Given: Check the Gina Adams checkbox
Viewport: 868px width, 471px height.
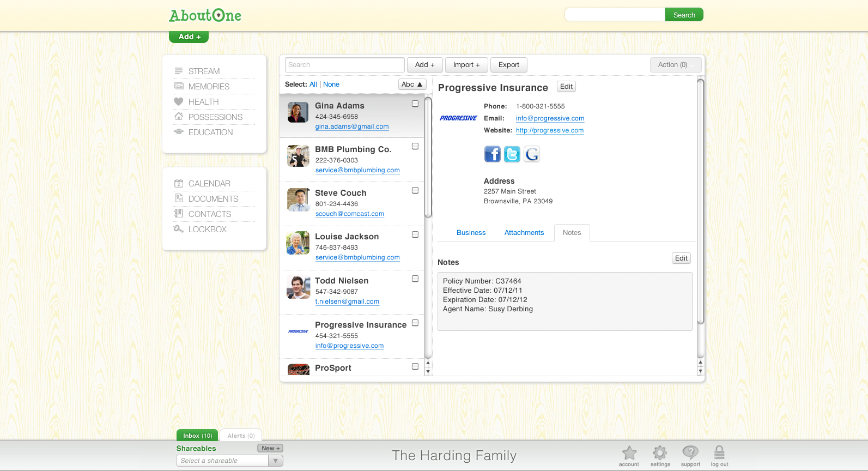Looking at the screenshot, I should [415, 104].
